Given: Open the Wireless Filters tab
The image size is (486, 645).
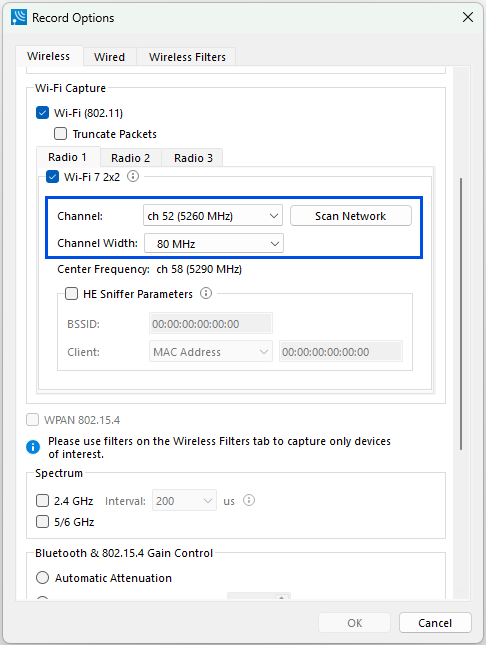Looking at the screenshot, I should 187,57.
